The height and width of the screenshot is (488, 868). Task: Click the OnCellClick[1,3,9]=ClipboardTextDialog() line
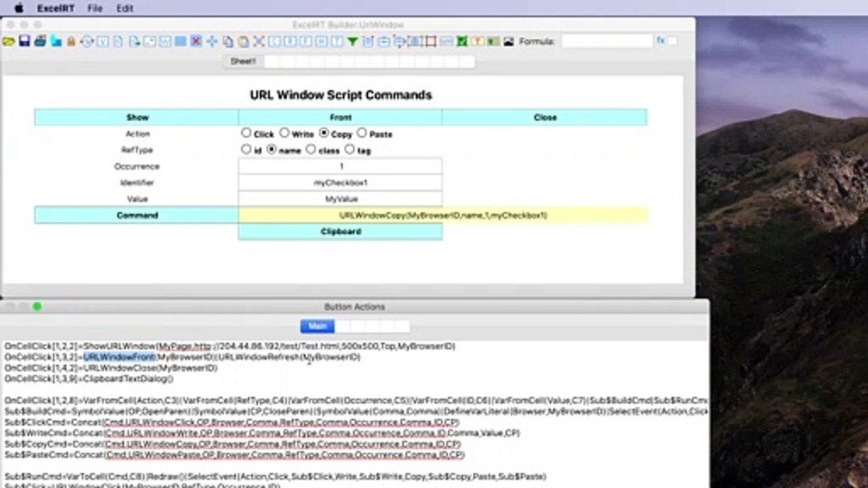click(89, 379)
